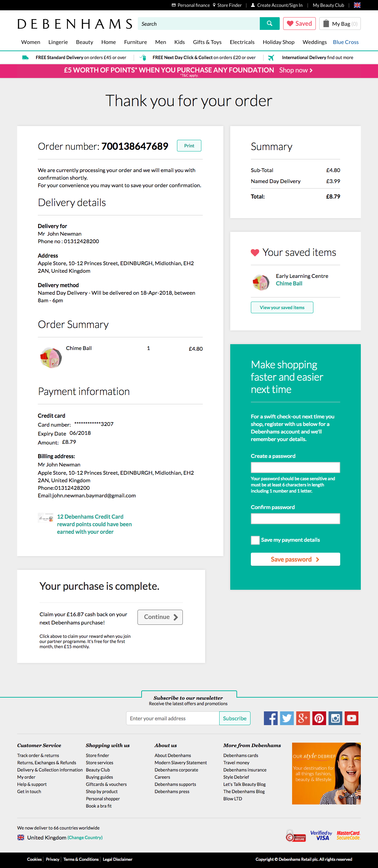The width and height of the screenshot is (378, 868).
Task: Select Personal finance in the top bar
Action: 193,5
